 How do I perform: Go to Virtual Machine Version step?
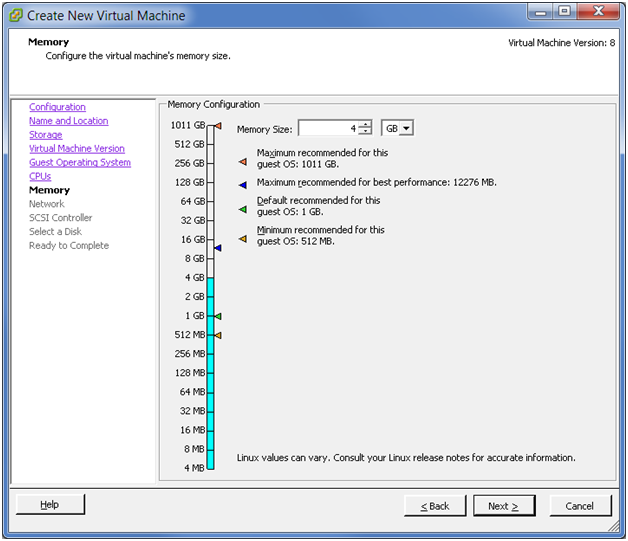77,149
